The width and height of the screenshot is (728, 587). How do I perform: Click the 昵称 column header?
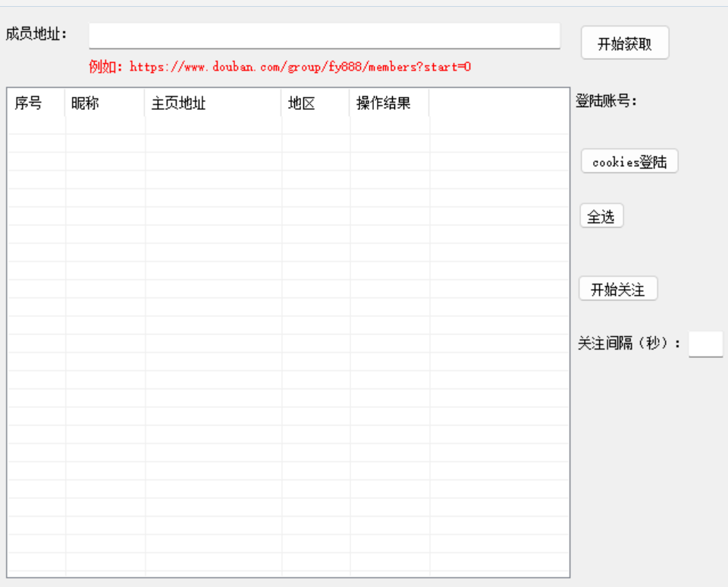point(105,102)
